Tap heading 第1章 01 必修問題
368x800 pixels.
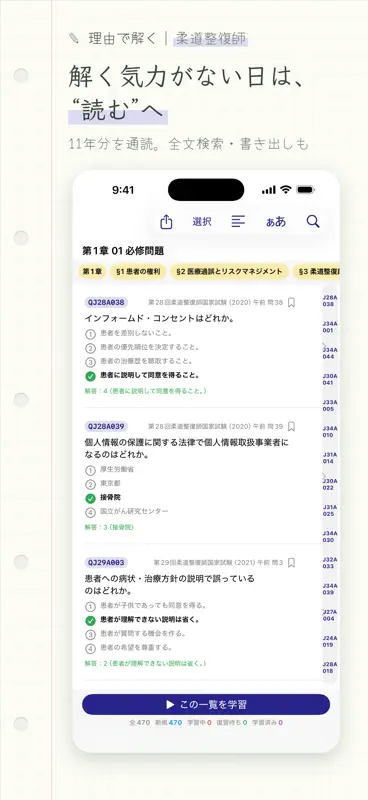(x=123, y=251)
